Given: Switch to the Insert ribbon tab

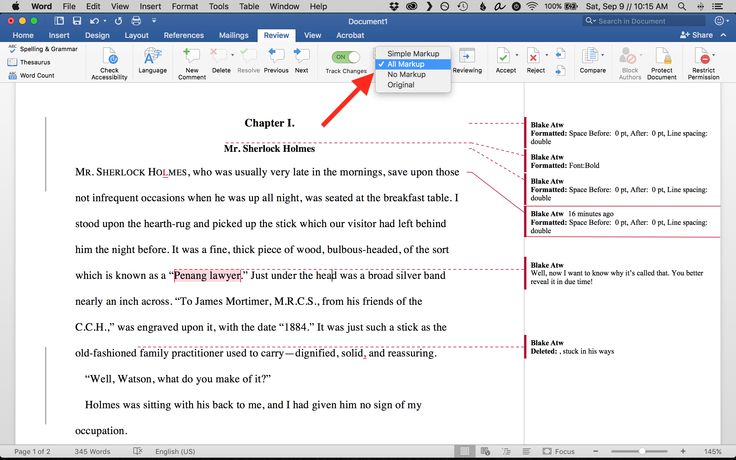Looking at the screenshot, I should click(59, 35).
